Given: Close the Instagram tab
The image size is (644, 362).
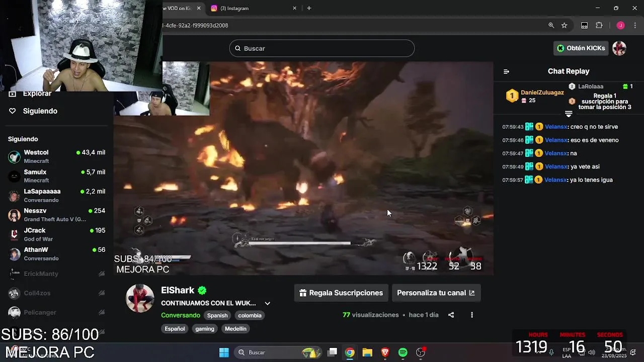Looking at the screenshot, I should tap(295, 8).
